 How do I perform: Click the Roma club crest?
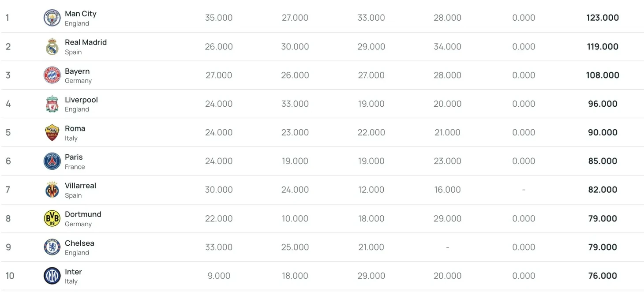[52, 132]
